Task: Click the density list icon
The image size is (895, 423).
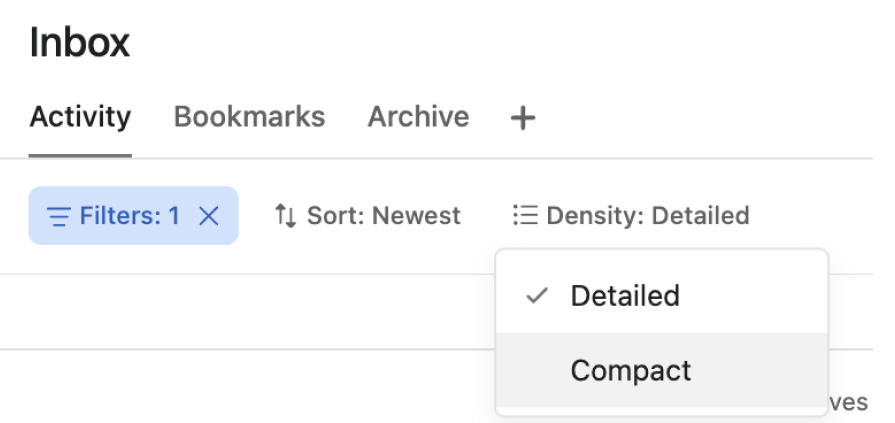Action: (x=525, y=215)
